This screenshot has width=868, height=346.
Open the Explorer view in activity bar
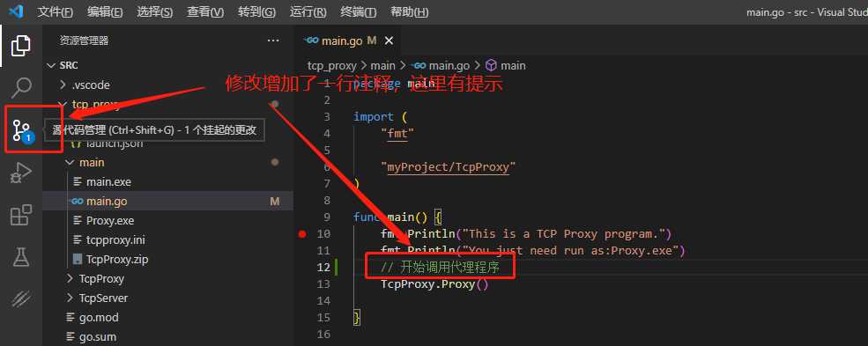[x=21, y=45]
